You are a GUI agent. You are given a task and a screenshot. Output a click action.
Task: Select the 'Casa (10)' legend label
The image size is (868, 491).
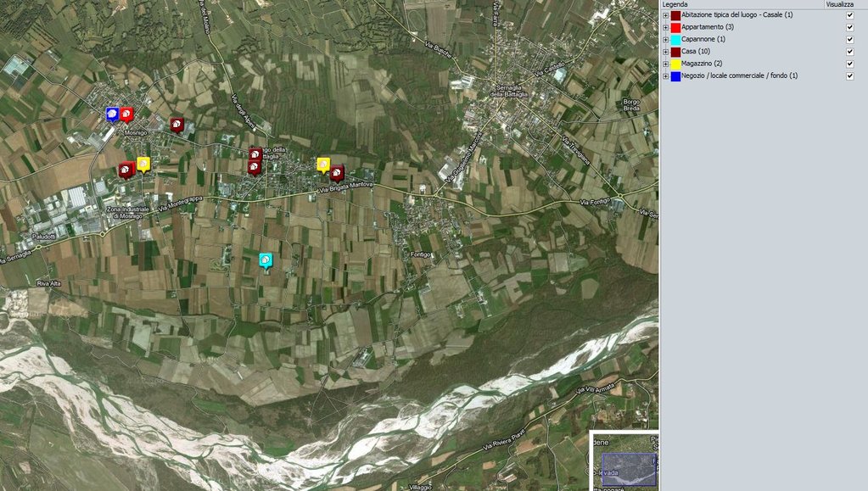(696, 52)
